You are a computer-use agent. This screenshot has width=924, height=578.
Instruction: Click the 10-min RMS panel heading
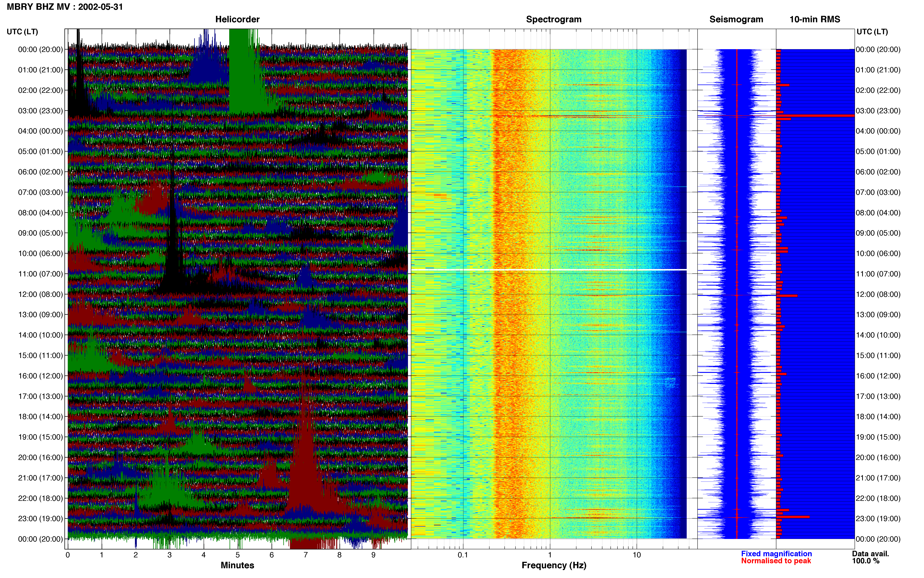[x=815, y=19]
